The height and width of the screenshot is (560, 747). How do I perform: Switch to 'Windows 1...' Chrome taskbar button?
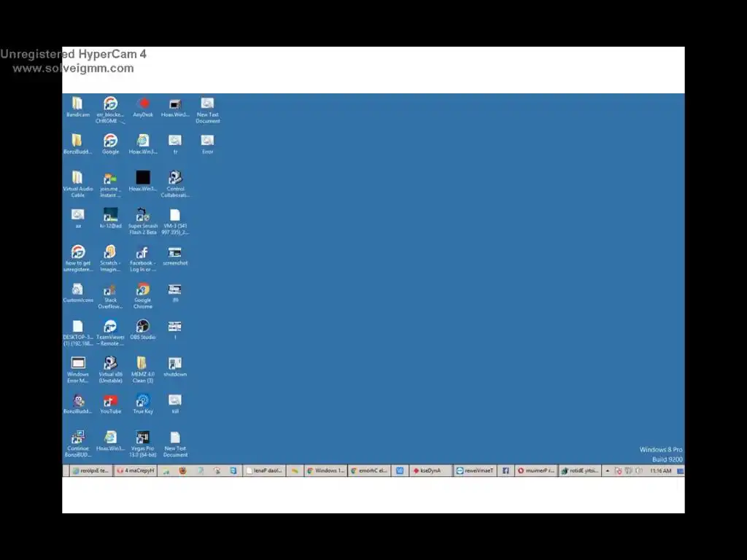pyautogui.click(x=326, y=470)
